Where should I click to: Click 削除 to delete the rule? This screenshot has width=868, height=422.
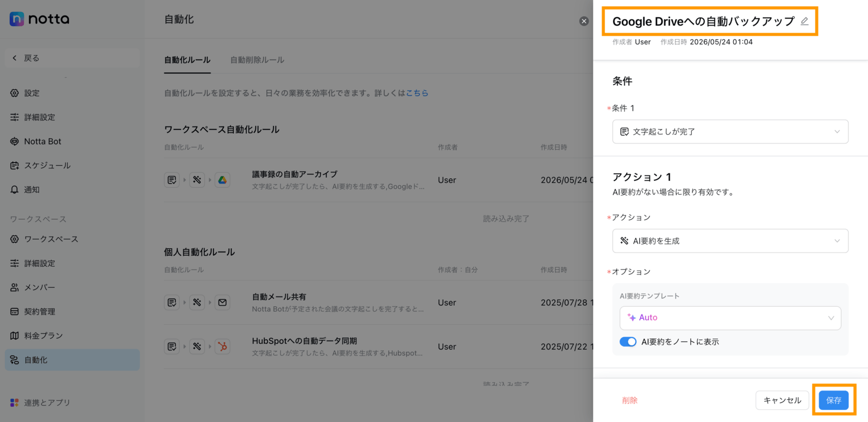(630, 400)
